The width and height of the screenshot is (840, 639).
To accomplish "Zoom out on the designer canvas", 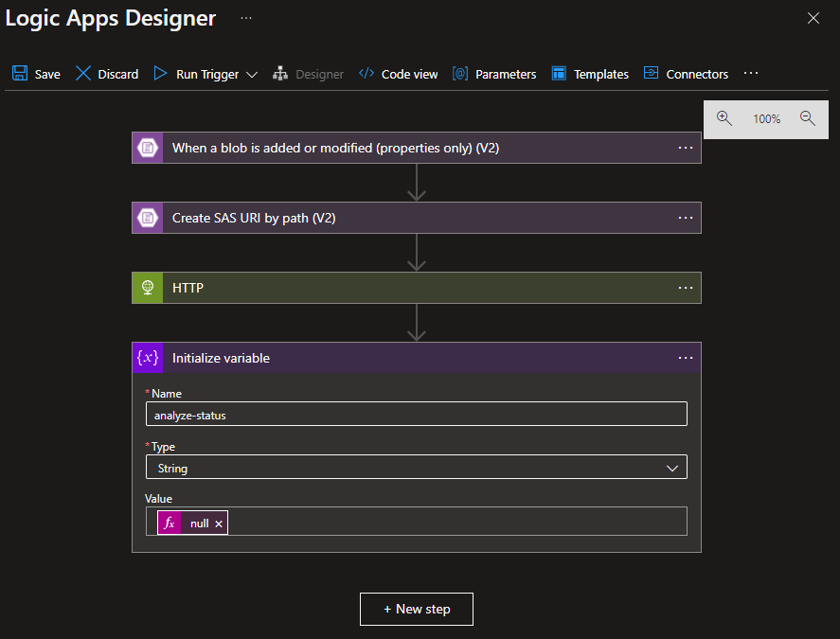I will (808, 118).
